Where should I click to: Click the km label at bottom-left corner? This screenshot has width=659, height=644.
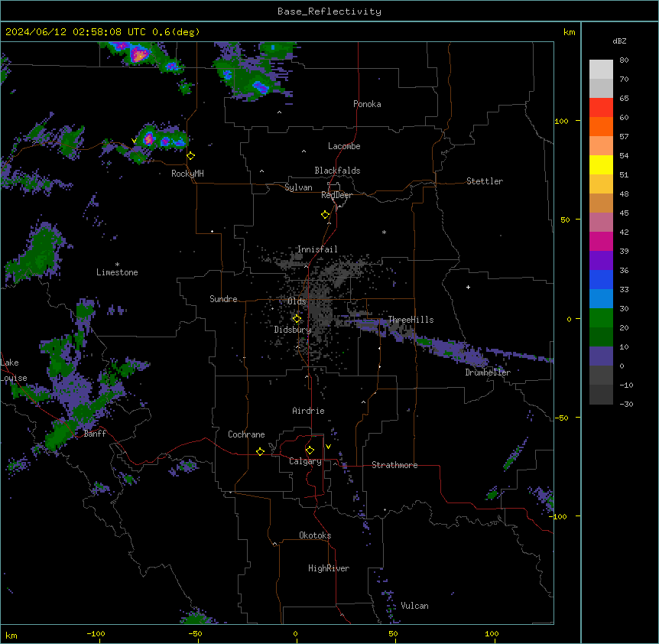coord(11,636)
